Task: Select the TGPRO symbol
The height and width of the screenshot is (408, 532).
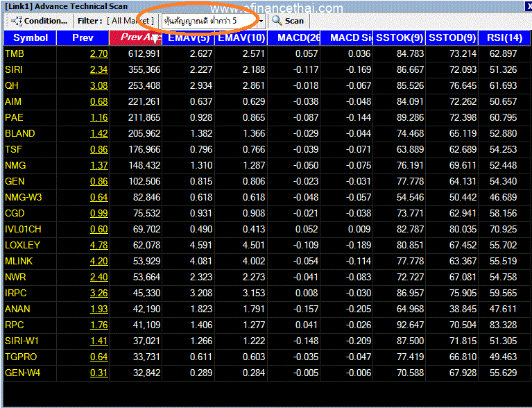Action: coord(21,357)
